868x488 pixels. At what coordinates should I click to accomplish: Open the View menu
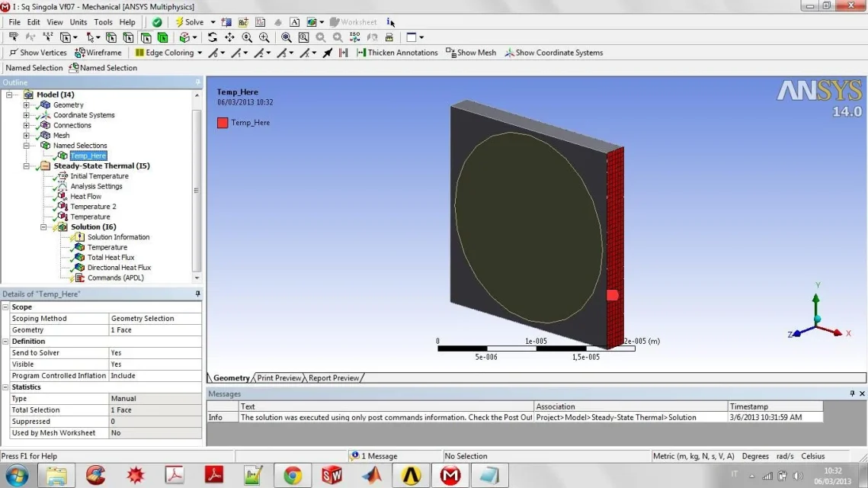(x=54, y=22)
